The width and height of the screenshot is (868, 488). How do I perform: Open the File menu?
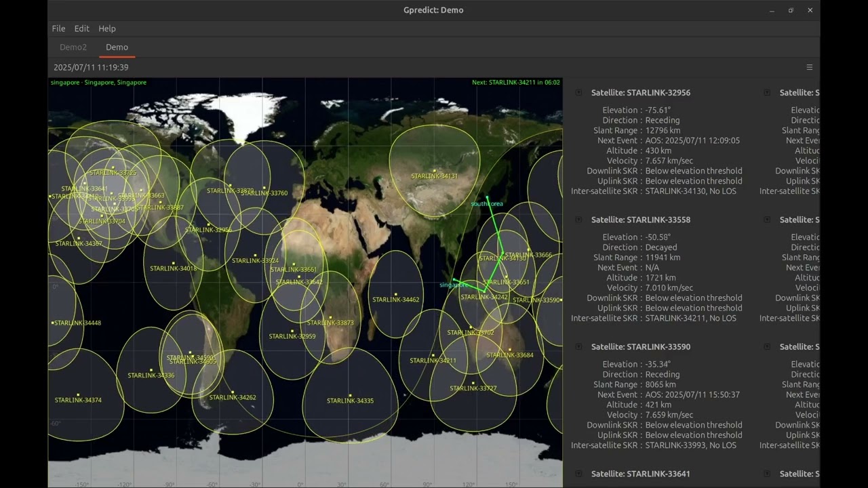(59, 28)
